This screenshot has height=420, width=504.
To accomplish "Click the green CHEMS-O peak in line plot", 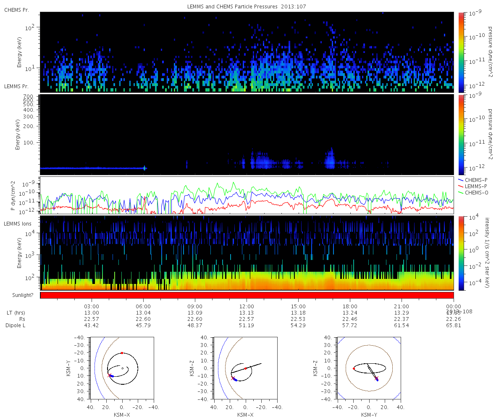I will [x=217, y=184].
